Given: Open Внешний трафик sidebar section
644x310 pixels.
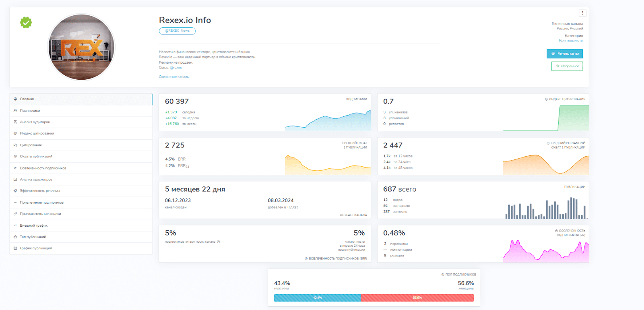Looking at the screenshot, I should tap(81, 225).
